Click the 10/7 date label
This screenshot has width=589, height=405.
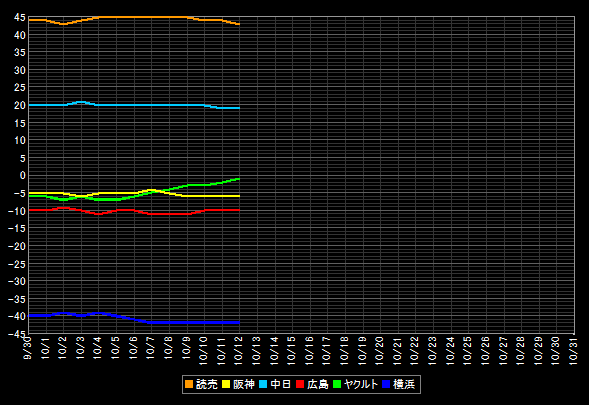tap(150, 348)
